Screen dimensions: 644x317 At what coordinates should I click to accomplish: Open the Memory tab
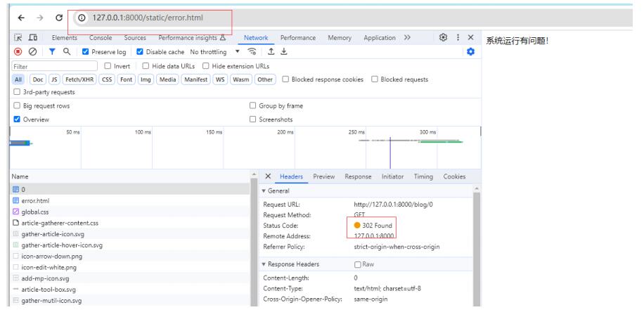pos(340,38)
